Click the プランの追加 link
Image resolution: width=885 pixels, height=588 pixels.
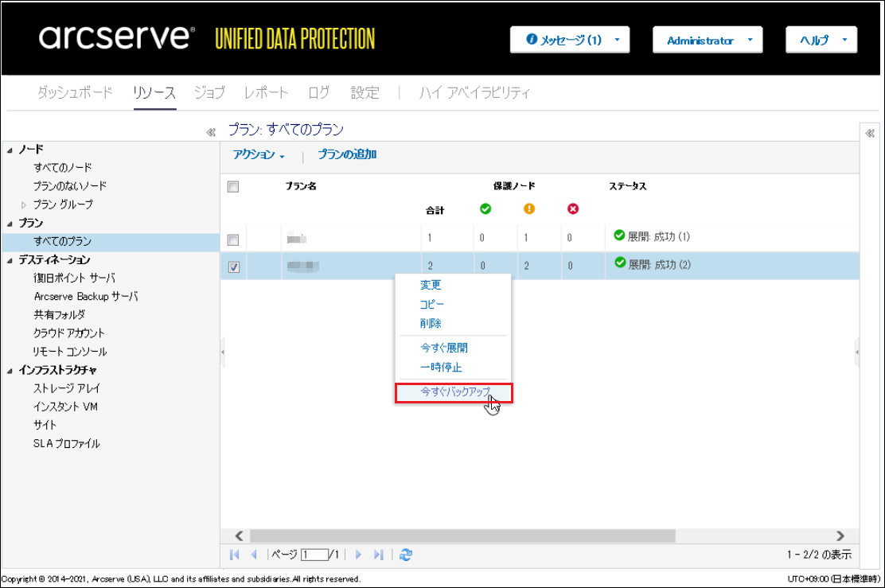[x=347, y=154]
